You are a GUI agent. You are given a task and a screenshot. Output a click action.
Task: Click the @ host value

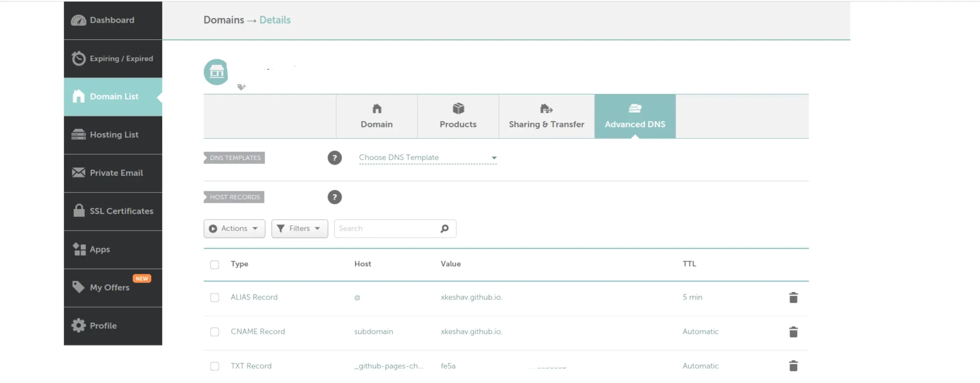tap(357, 297)
